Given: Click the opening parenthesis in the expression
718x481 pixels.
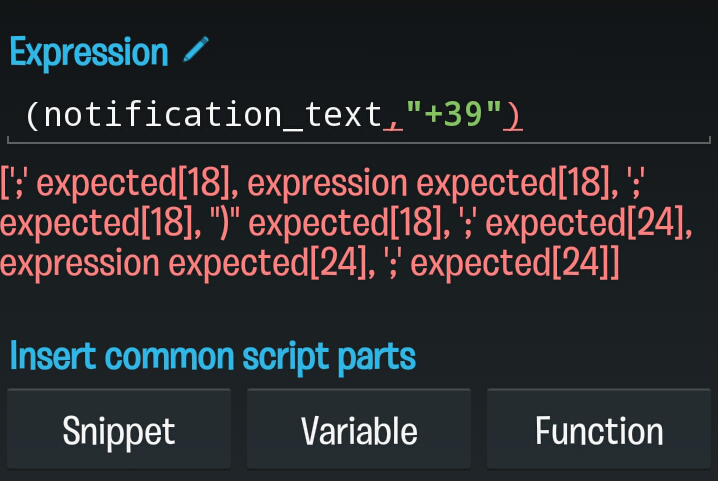Looking at the screenshot, I should pos(33,115).
